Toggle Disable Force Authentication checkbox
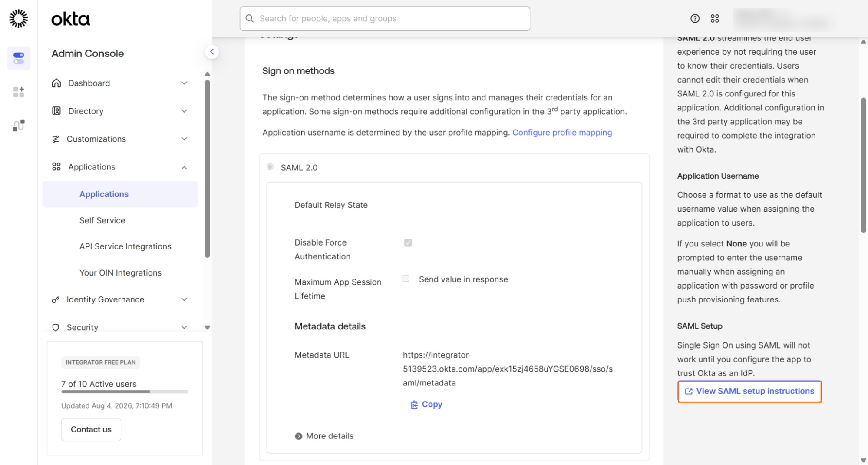 408,242
